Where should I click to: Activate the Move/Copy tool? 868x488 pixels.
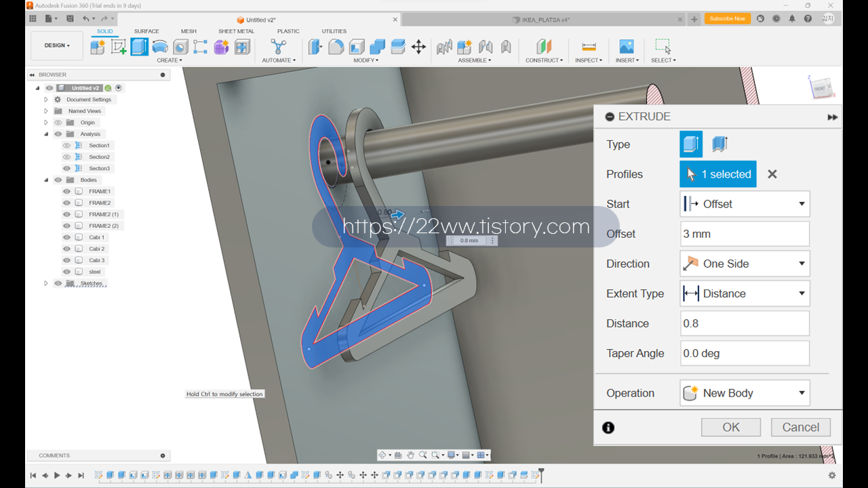click(418, 47)
